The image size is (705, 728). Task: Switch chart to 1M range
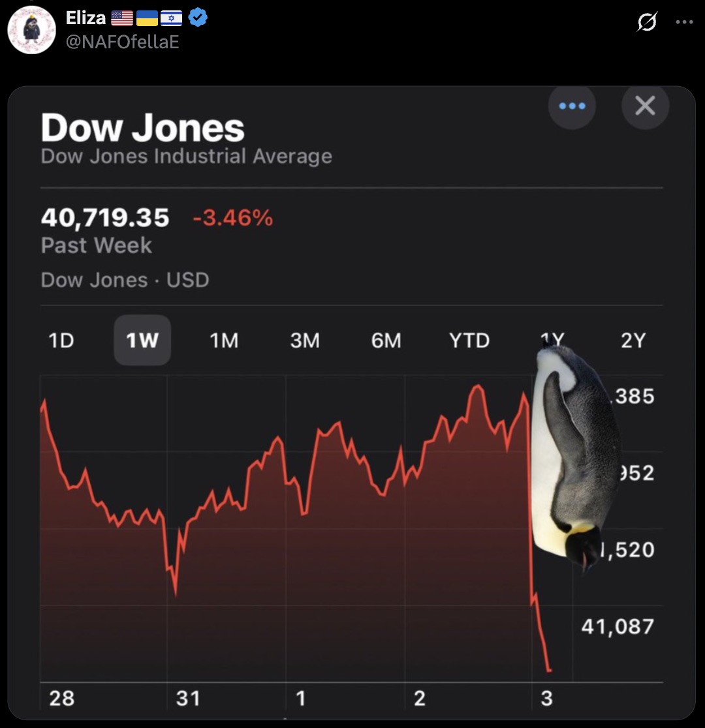point(224,341)
